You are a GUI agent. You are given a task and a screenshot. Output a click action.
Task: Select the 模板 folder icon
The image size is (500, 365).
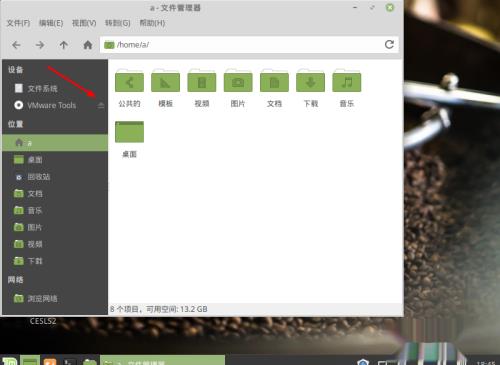pos(165,81)
